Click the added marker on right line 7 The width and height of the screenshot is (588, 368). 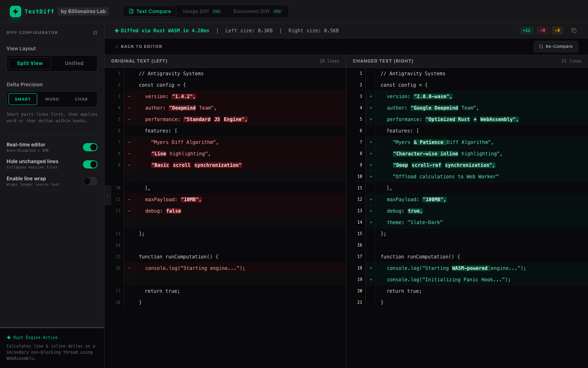coord(371,142)
